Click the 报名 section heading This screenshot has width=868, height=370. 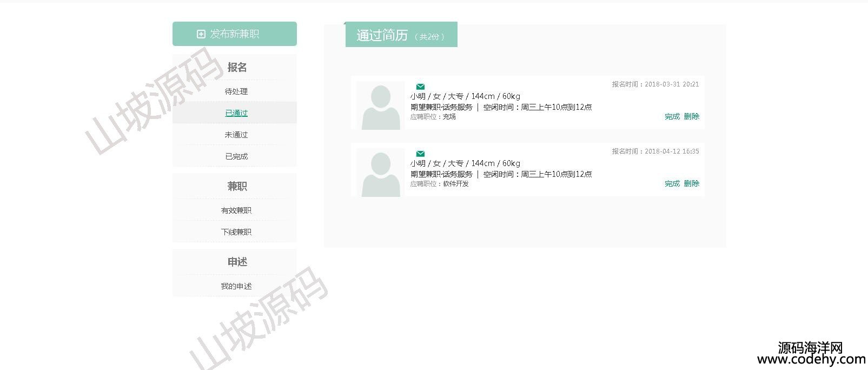(x=237, y=67)
